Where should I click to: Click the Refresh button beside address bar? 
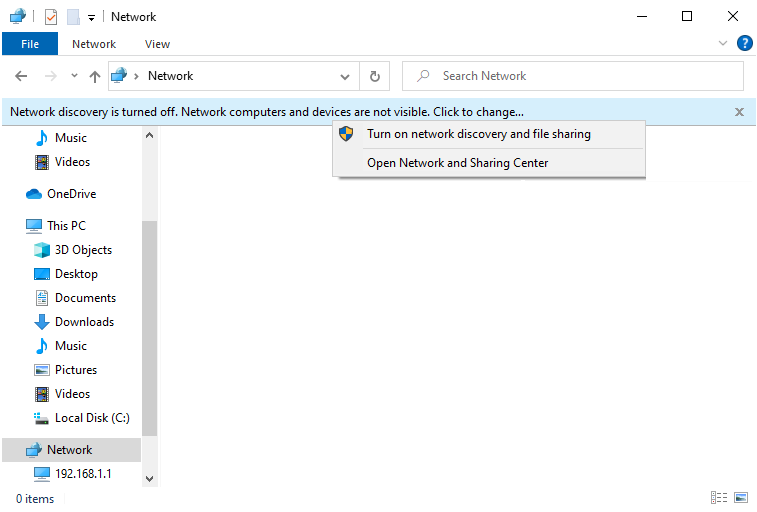[375, 76]
